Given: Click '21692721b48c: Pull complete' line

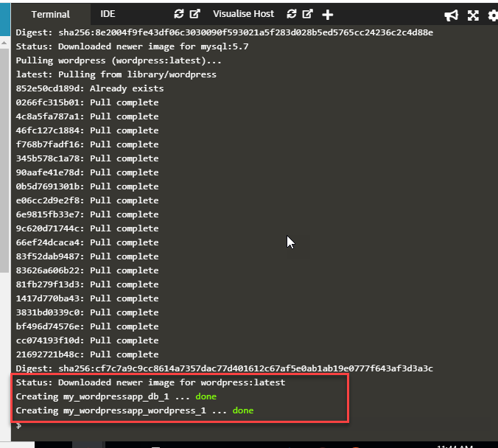Looking at the screenshot, I should tap(87, 354).
